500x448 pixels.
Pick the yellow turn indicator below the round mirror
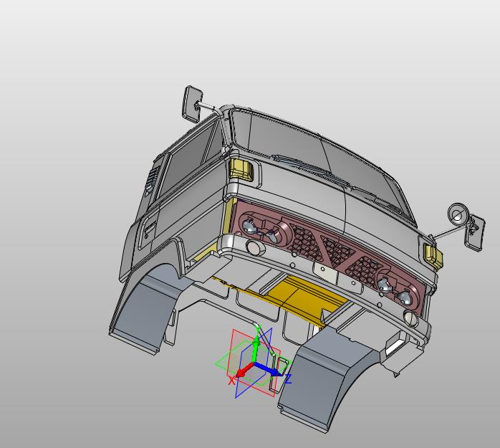[433, 255]
